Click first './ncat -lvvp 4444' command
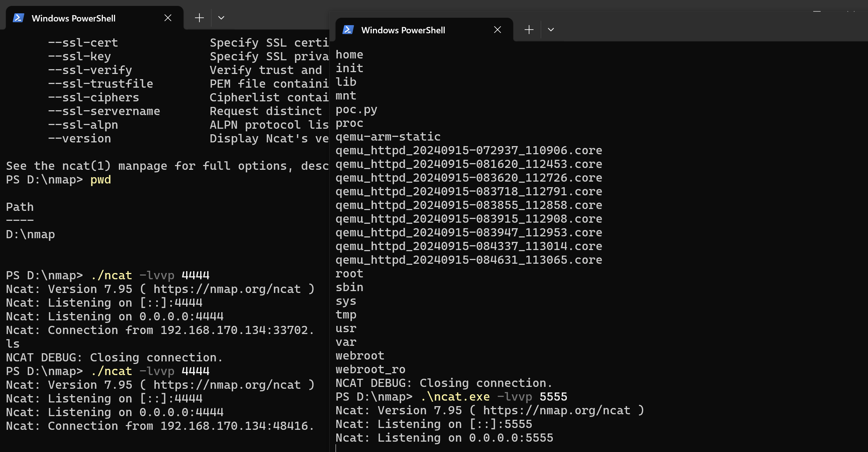This screenshot has width=868, height=452. click(x=150, y=275)
